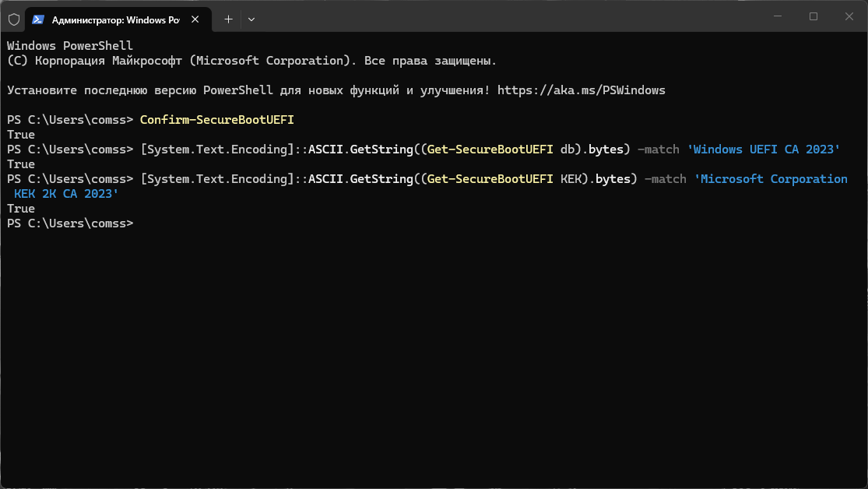Click the empty title bar area
The height and width of the screenshot is (489, 868).
(506, 16)
